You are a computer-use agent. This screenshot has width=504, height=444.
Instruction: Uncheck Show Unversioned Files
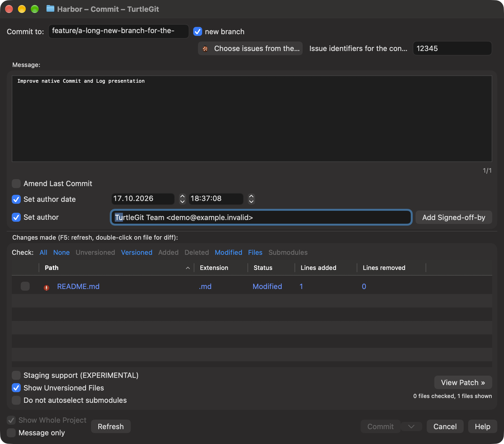pos(16,388)
